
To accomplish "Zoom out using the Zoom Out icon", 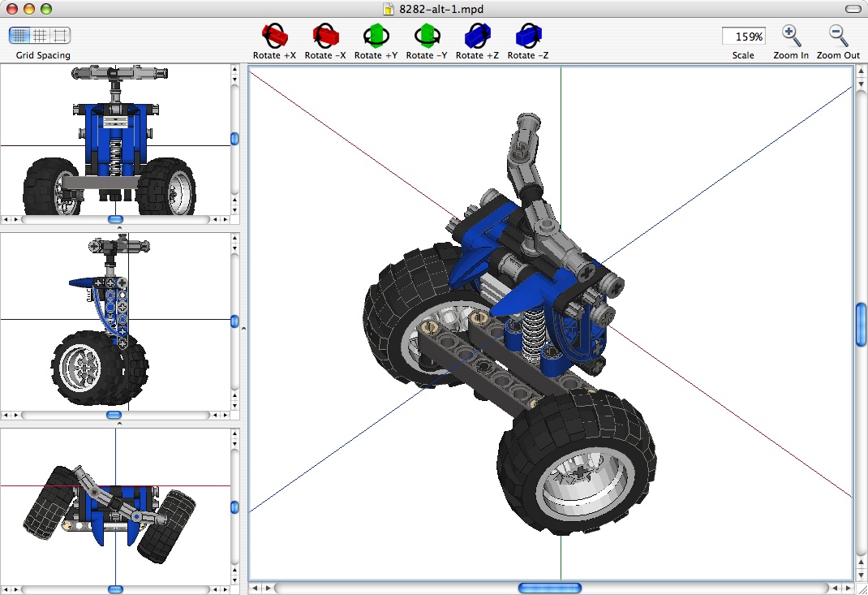I will click(x=837, y=35).
